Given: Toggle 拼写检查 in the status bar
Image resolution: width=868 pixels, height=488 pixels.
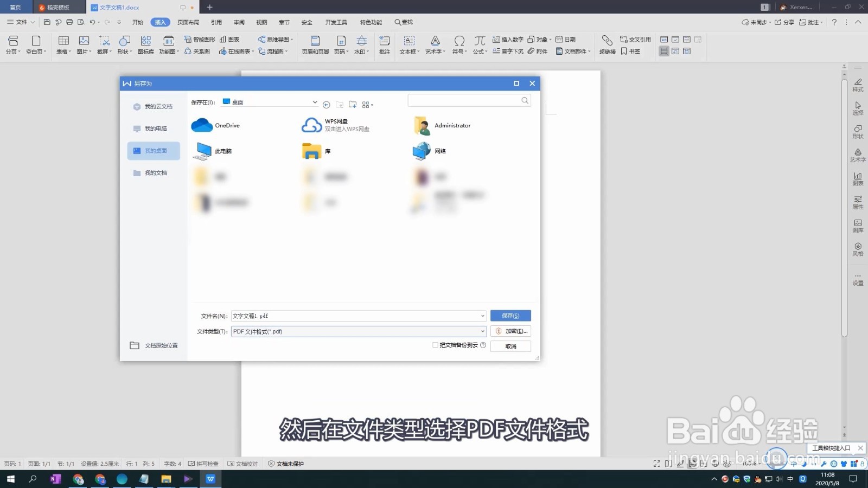Looking at the screenshot, I should click(x=204, y=464).
